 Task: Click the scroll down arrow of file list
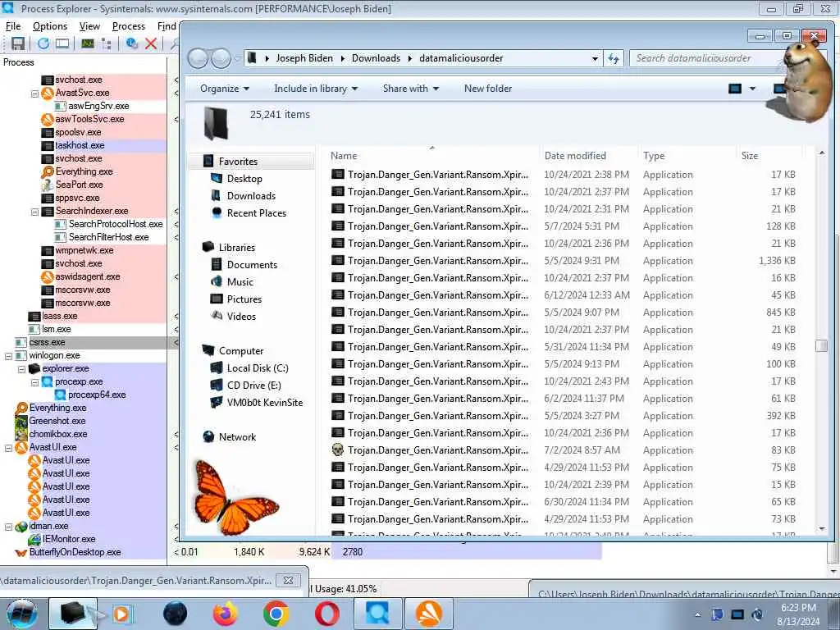click(x=822, y=529)
